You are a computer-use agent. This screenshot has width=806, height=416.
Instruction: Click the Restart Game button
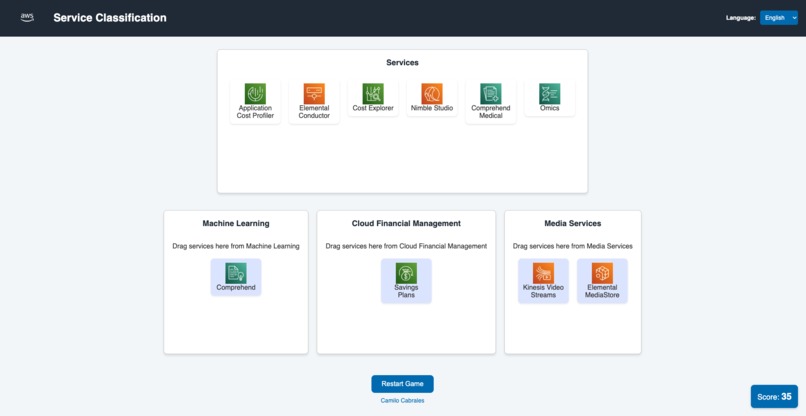(x=402, y=384)
